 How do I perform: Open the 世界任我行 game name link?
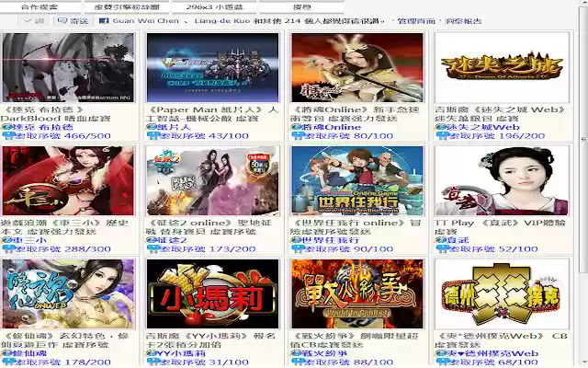click(x=331, y=240)
